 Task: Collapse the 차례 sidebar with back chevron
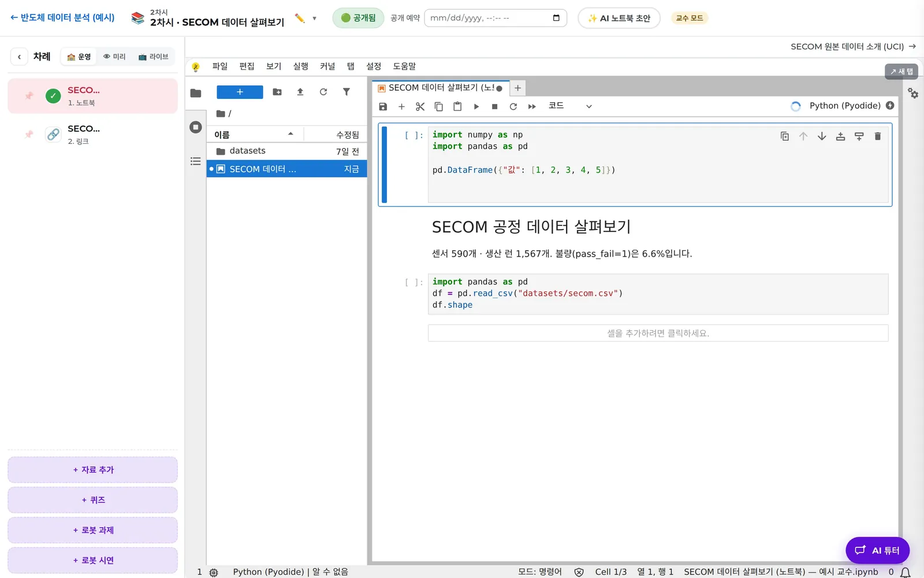tap(19, 57)
